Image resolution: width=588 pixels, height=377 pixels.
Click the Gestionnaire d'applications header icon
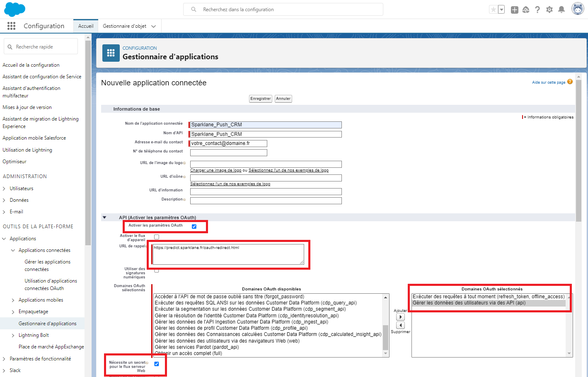(x=111, y=53)
